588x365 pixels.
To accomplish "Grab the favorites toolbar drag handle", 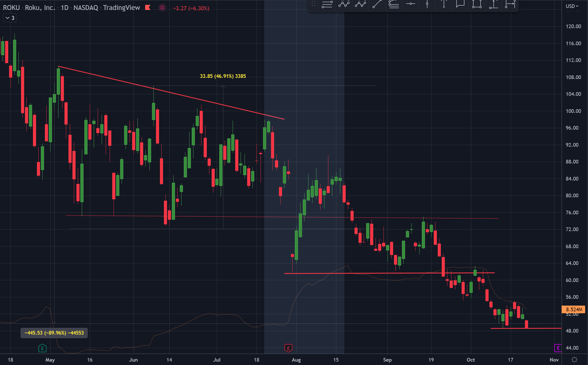I will click(314, 4).
